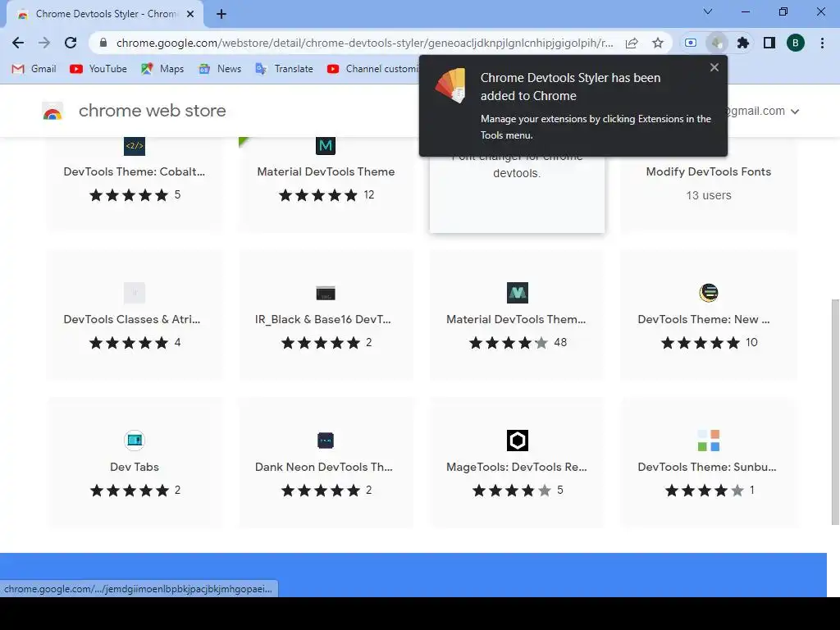Open the Dev Tabs icon
840x630 pixels.
coord(135,441)
